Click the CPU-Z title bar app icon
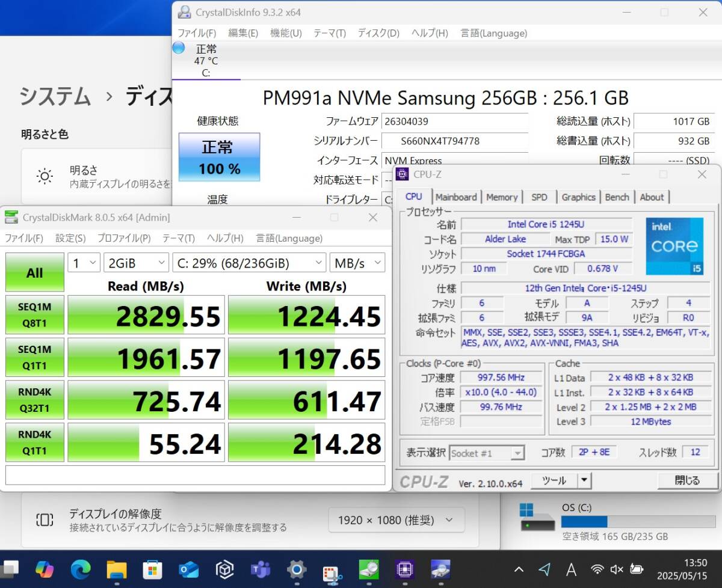 tap(403, 174)
